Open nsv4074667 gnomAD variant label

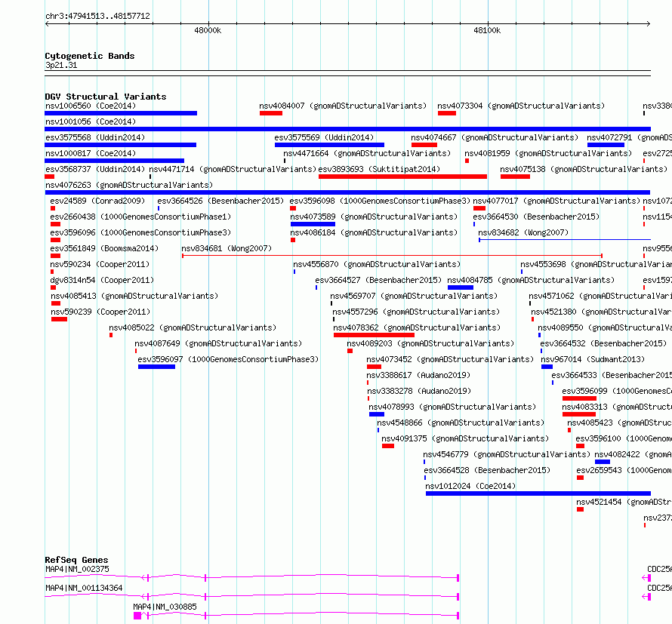click(x=495, y=137)
